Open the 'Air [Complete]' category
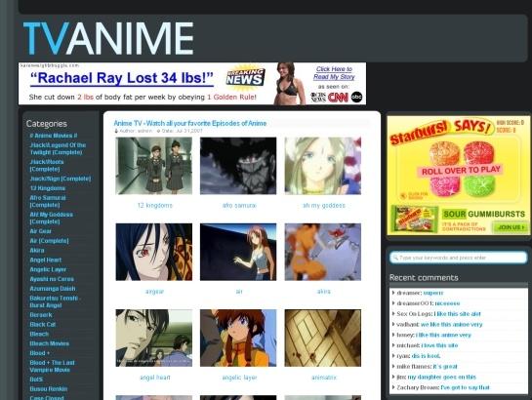 pos(49,241)
